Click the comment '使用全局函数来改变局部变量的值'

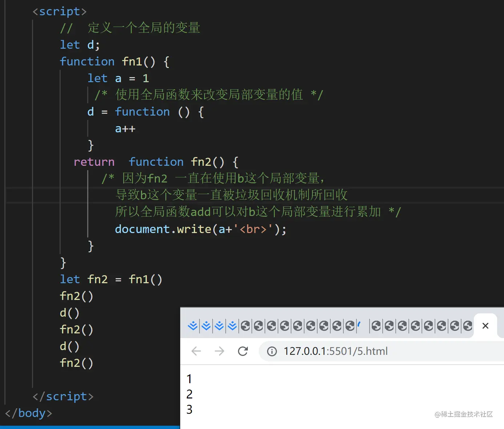209,95
